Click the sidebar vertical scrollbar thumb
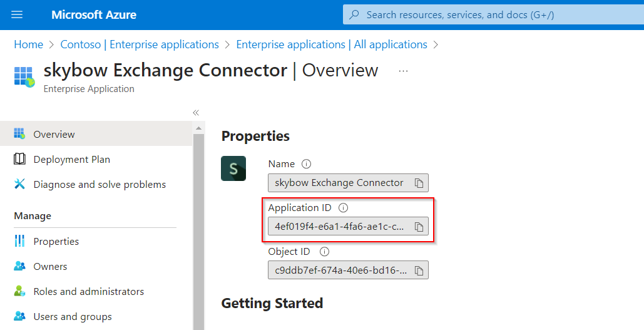Screen dimensions: 644x330 199,232
